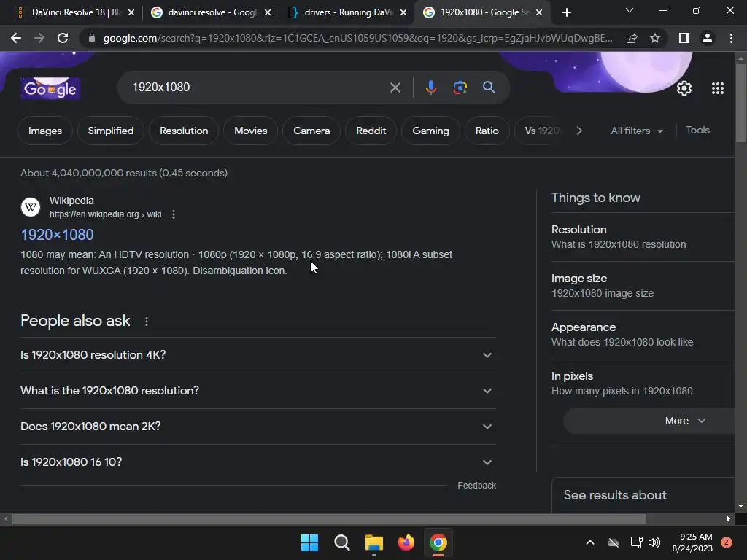Go back to previous page

click(x=16, y=38)
